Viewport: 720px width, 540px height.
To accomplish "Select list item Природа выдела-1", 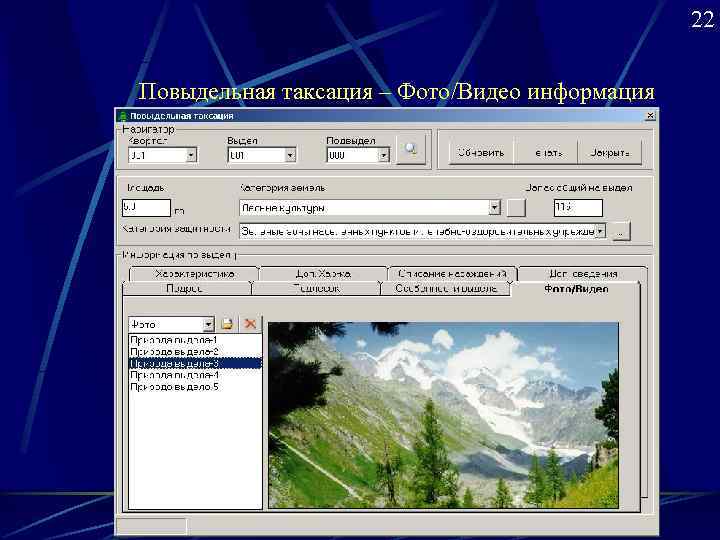I will click(195, 340).
